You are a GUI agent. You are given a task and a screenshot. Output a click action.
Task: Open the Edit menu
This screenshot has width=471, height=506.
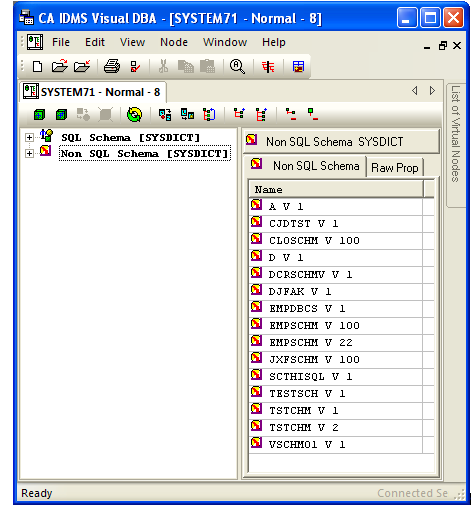point(95,42)
